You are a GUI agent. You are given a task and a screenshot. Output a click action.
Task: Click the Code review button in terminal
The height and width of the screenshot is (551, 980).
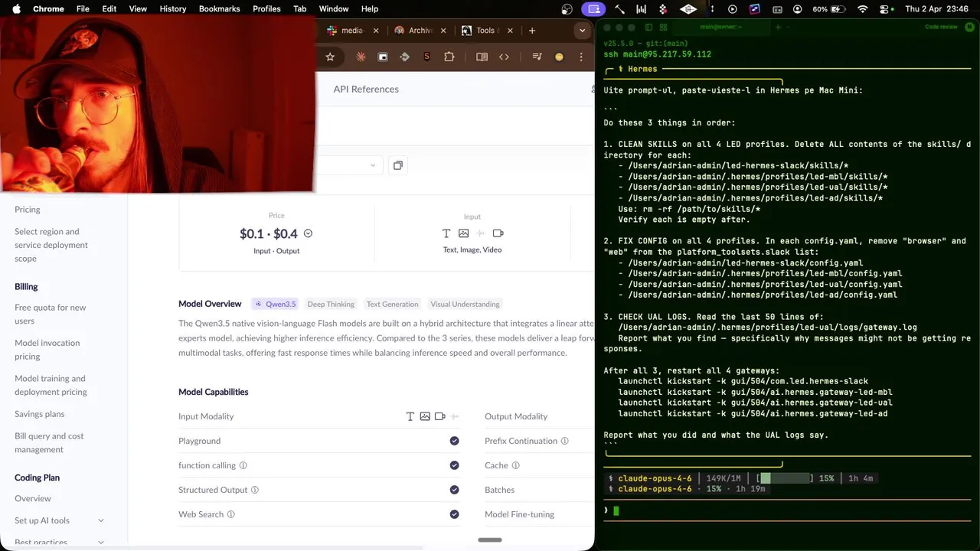941,27
